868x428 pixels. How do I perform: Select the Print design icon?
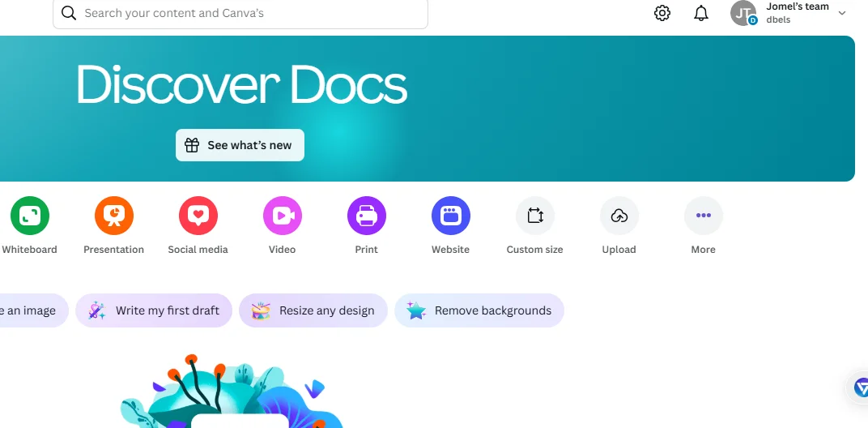(x=367, y=216)
